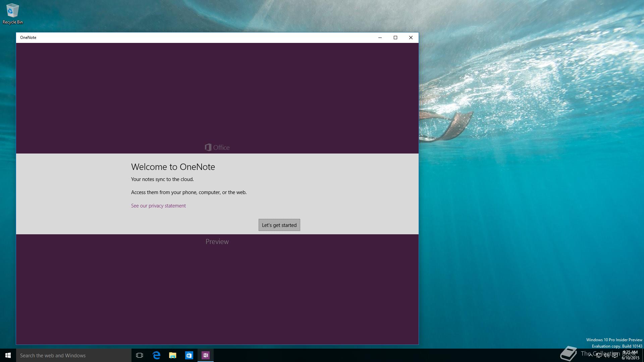Maximize the OneNote window
The image size is (644, 362).
coord(395,38)
